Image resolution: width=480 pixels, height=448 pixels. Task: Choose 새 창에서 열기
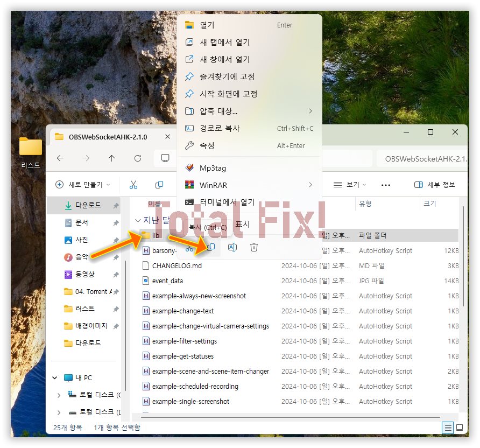249,59
